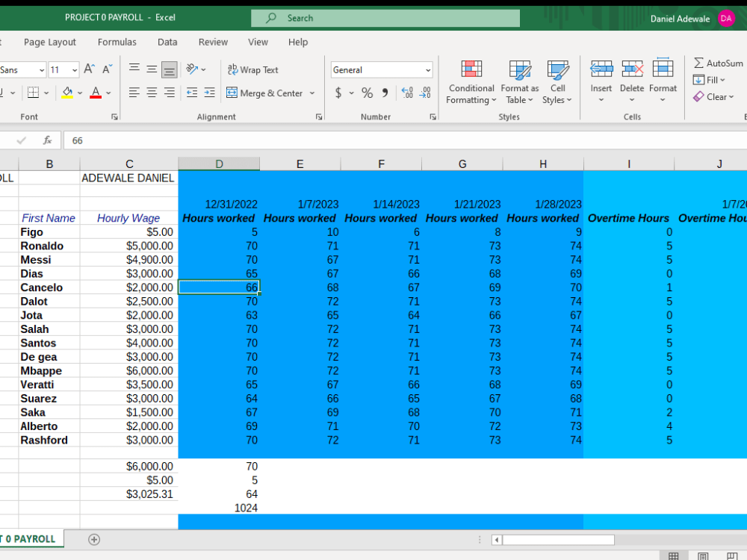Open the General number format dropdown
Viewport: 747px width, 560px height.
[428, 70]
